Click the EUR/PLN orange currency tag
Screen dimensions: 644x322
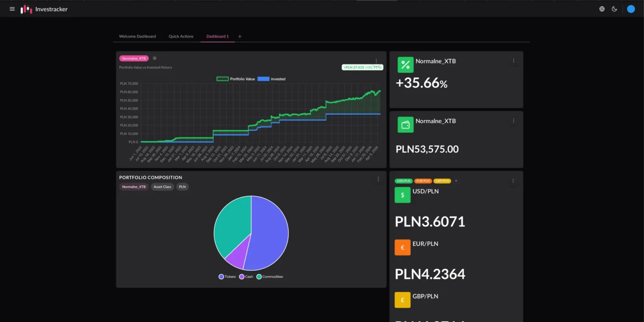click(423, 181)
